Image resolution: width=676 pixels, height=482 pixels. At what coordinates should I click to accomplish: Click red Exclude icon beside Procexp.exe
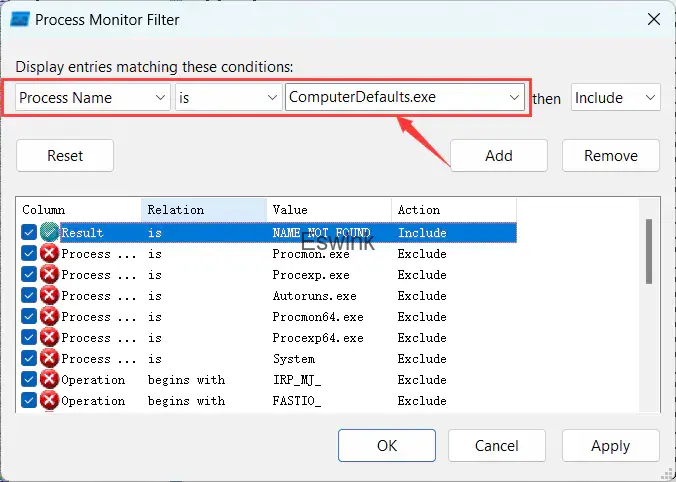[x=49, y=274]
